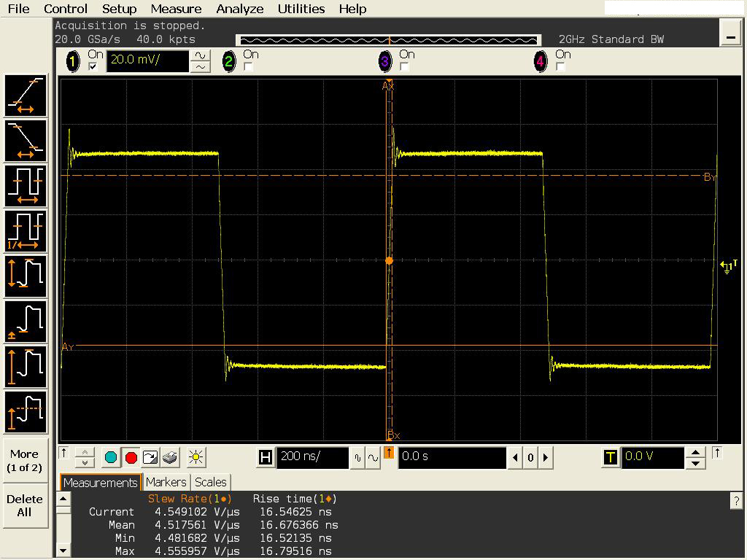747x560 pixels.
Task: Click the 0.0 V trigger level field
Action: (x=653, y=457)
